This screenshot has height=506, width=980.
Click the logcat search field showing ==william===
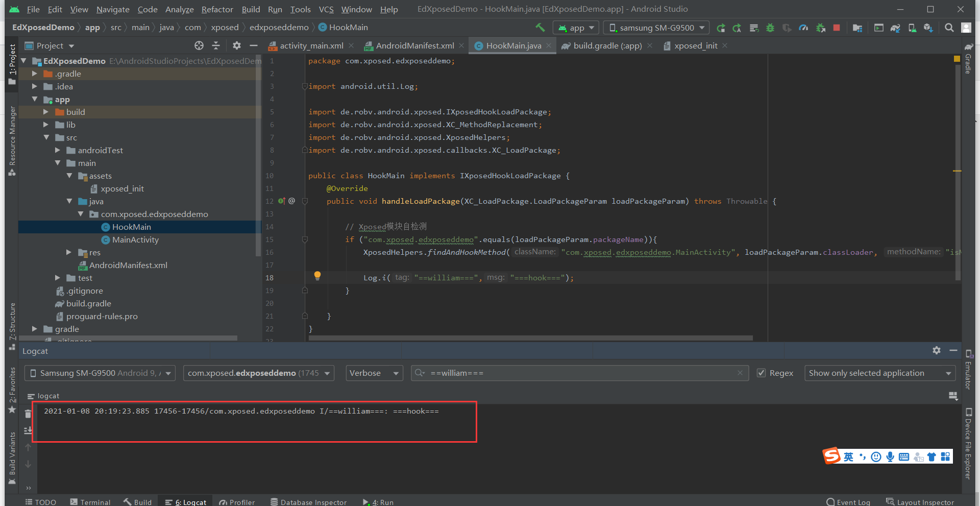[x=561, y=373]
